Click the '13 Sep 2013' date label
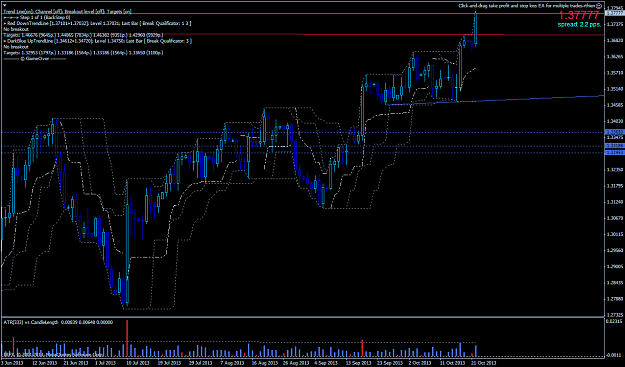 coord(358,363)
